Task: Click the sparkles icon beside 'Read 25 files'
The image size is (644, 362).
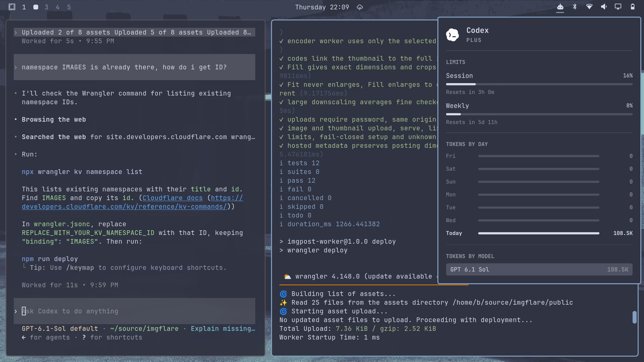Action: [x=283, y=303]
